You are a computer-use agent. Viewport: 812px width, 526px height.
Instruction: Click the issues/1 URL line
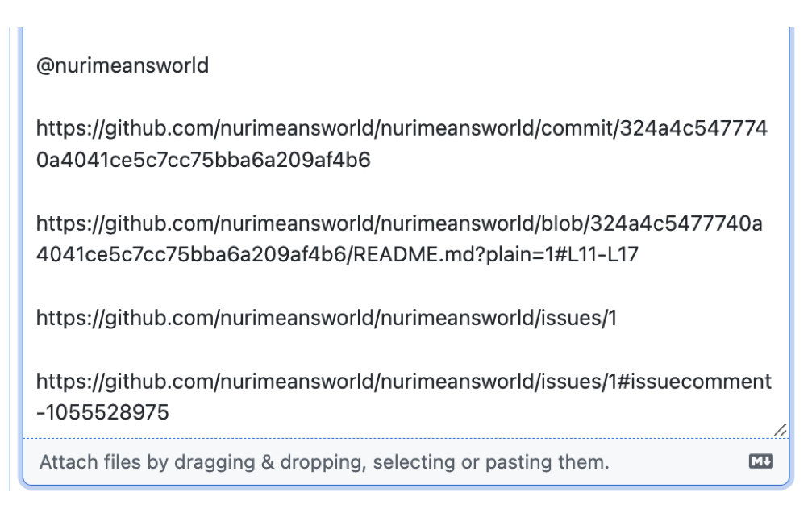pyautogui.click(x=327, y=318)
